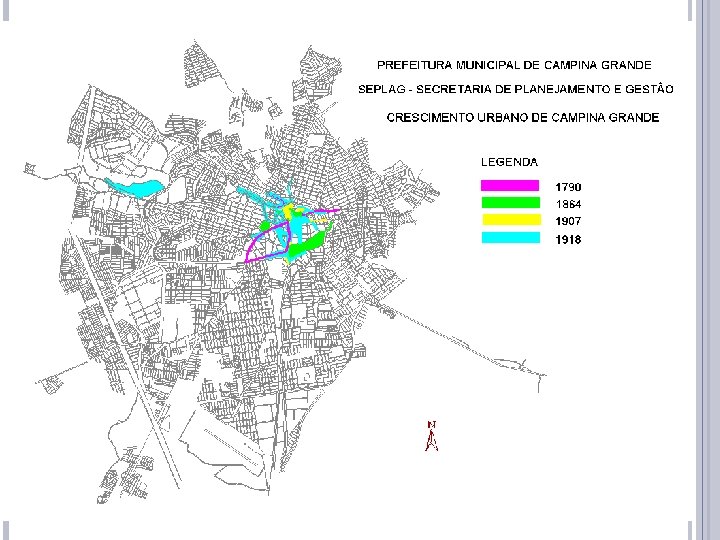The width and height of the screenshot is (720, 540).
Task: Click the LEGENDA heading
Action: tap(509, 162)
